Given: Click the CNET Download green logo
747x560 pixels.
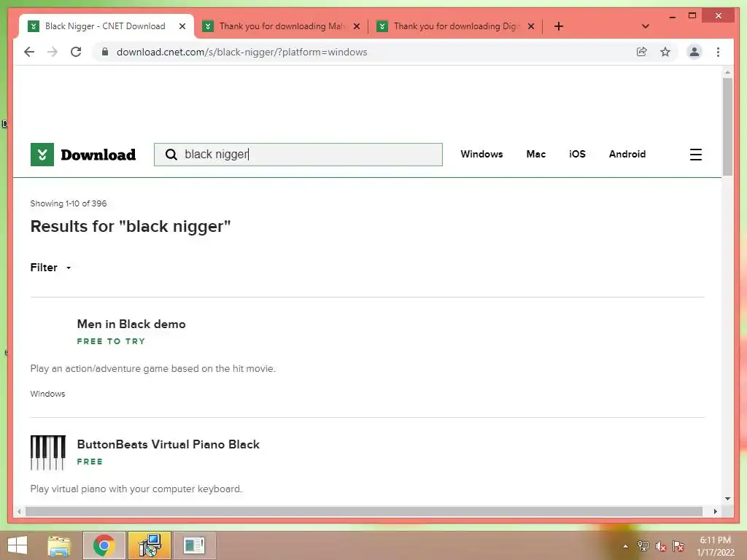Looking at the screenshot, I should [x=42, y=155].
